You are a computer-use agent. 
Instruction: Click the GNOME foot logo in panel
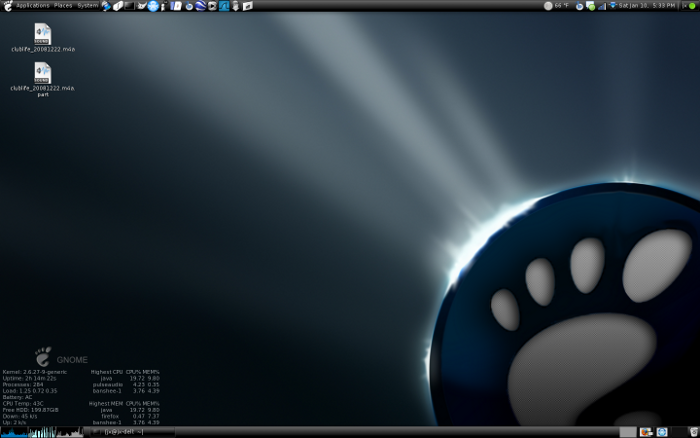[x=8, y=6]
